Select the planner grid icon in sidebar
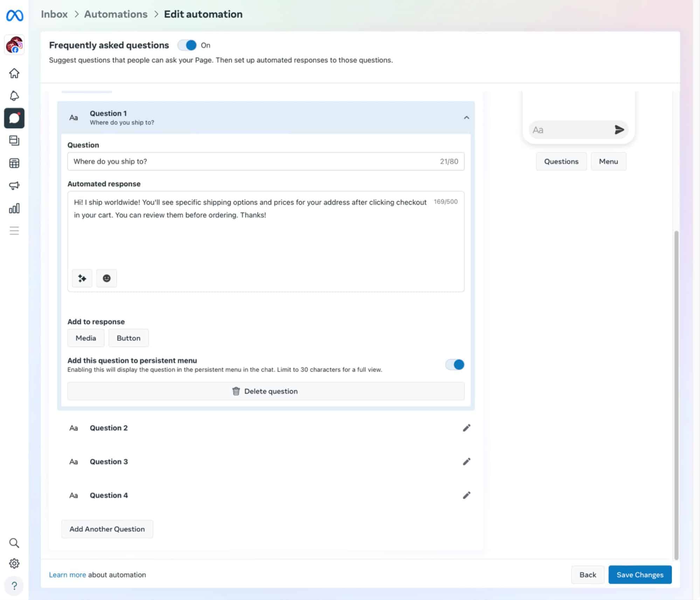Viewport: 700px width, 600px height. (14, 163)
